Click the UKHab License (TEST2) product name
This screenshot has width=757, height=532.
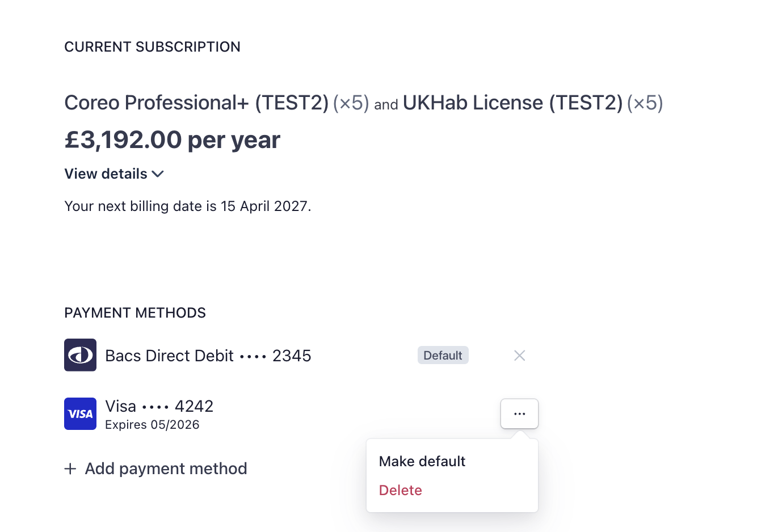click(x=512, y=103)
